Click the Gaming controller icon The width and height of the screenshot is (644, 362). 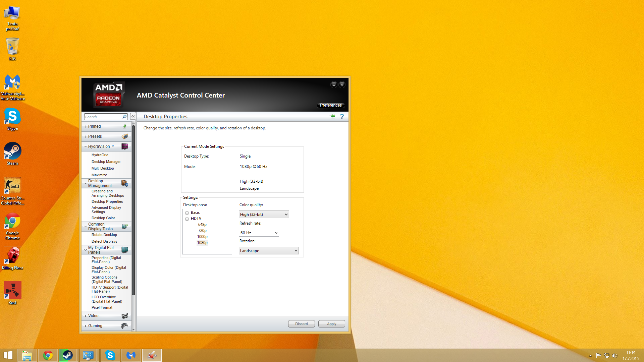tap(125, 326)
